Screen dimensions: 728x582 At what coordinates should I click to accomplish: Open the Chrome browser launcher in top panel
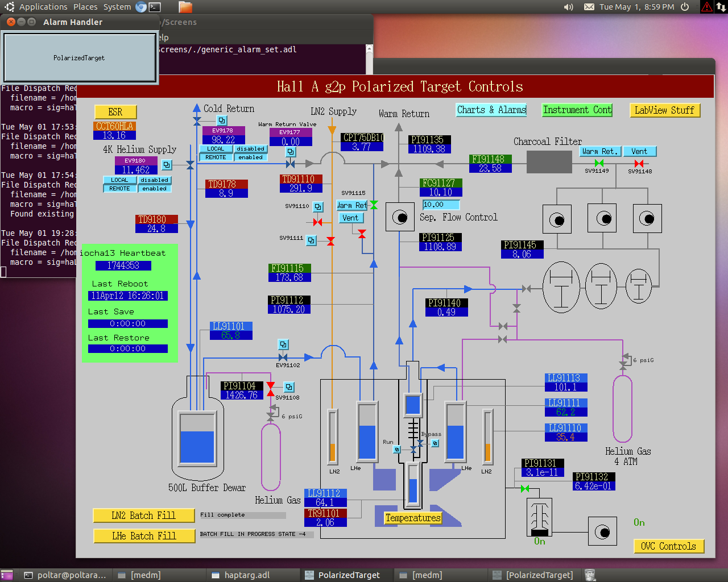click(141, 7)
